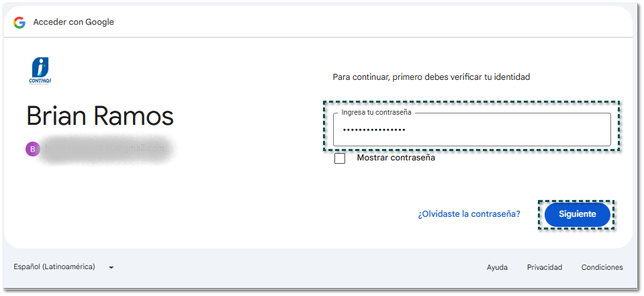Click the masked password dots

[x=373, y=130]
